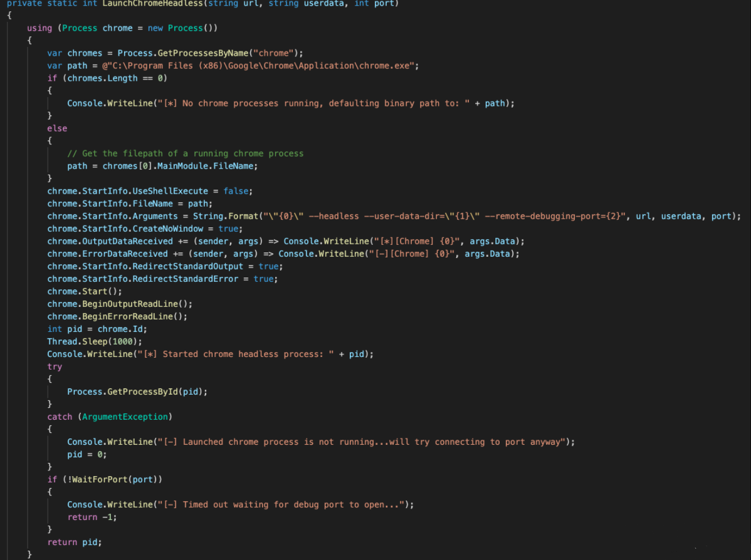Click the else keyword

point(57,128)
